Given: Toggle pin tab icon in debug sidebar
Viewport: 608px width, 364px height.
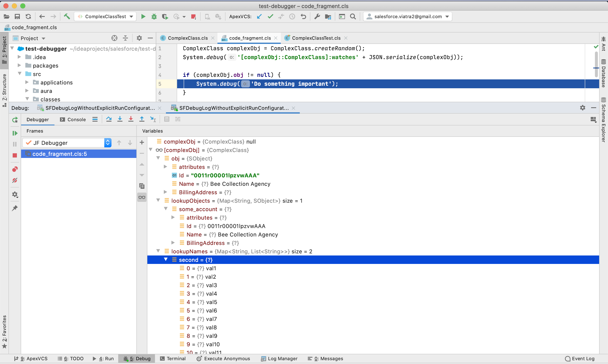Looking at the screenshot, I should pos(15,208).
